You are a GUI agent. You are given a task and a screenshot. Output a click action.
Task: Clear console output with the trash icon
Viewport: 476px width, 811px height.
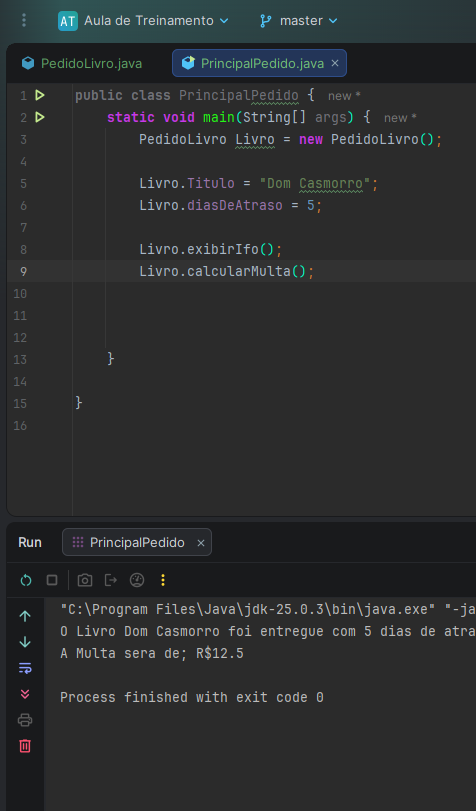25,746
